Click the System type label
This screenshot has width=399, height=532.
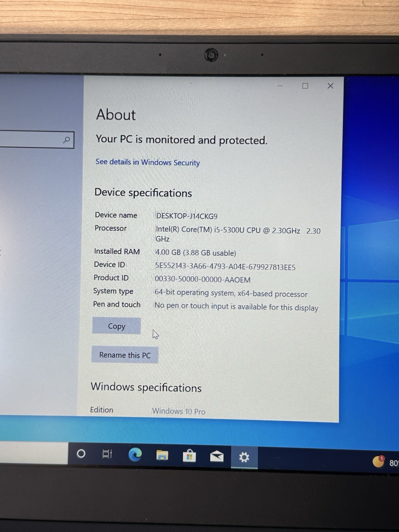tap(113, 291)
